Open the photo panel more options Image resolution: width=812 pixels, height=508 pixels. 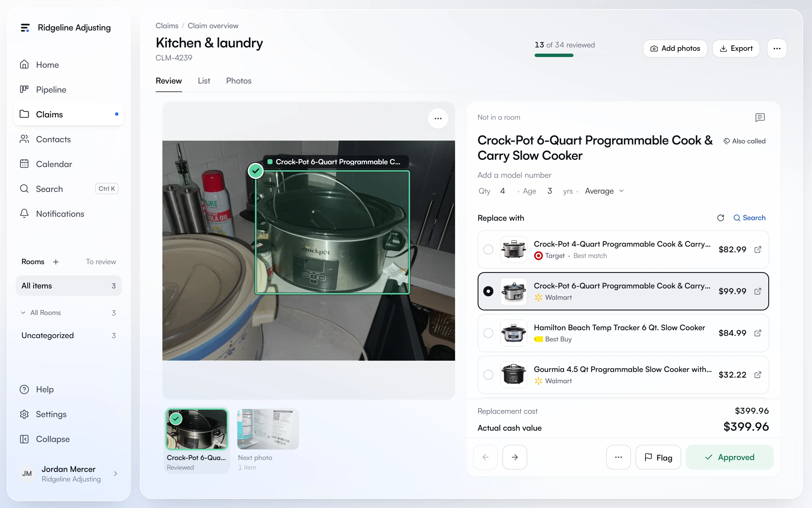click(x=438, y=119)
